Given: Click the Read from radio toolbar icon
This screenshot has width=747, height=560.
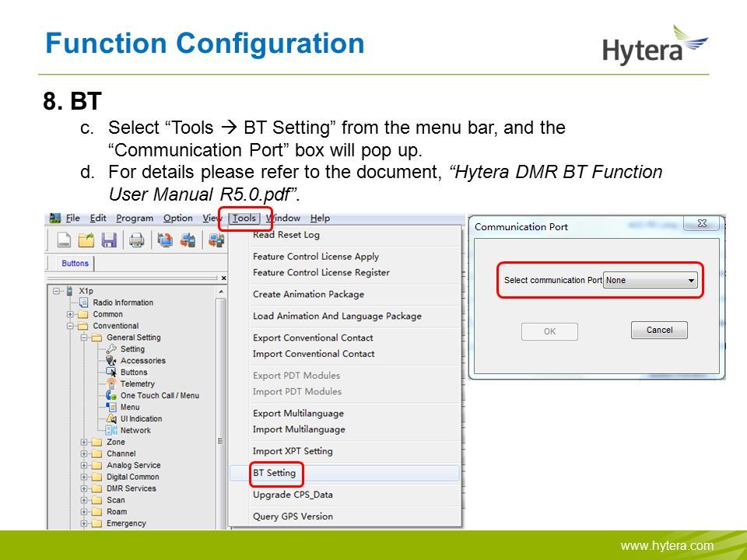Looking at the screenshot, I should pos(165,240).
